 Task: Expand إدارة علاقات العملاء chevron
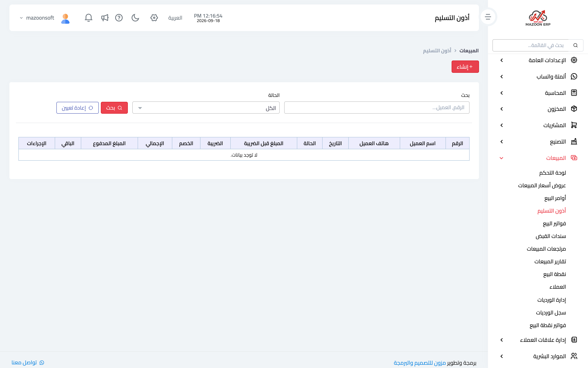click(502, 340)
